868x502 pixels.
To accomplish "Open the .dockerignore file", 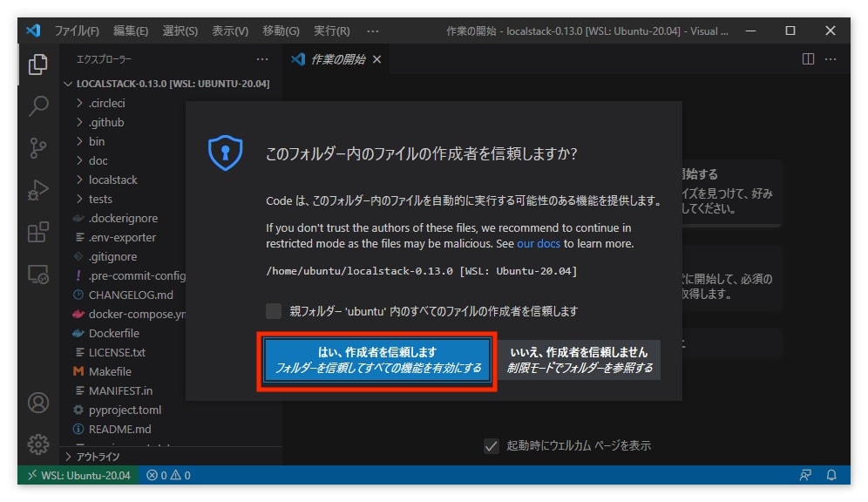I will [123, 218].
